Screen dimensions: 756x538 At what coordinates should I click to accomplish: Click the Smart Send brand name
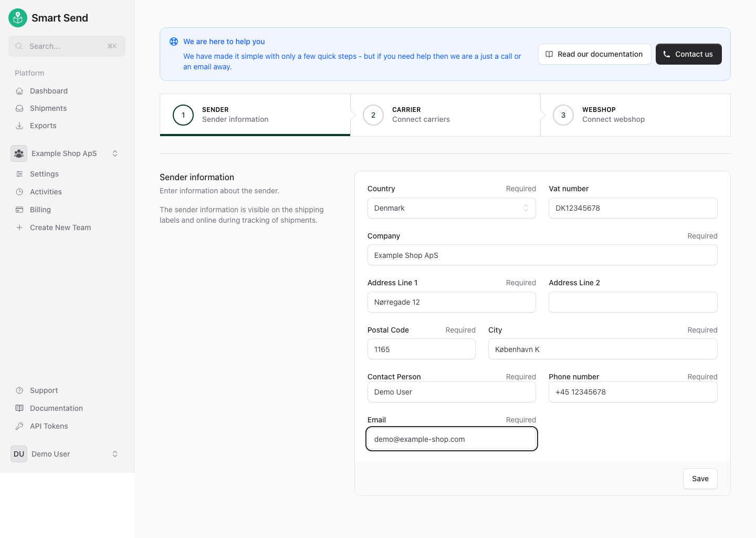click(60, 18)
